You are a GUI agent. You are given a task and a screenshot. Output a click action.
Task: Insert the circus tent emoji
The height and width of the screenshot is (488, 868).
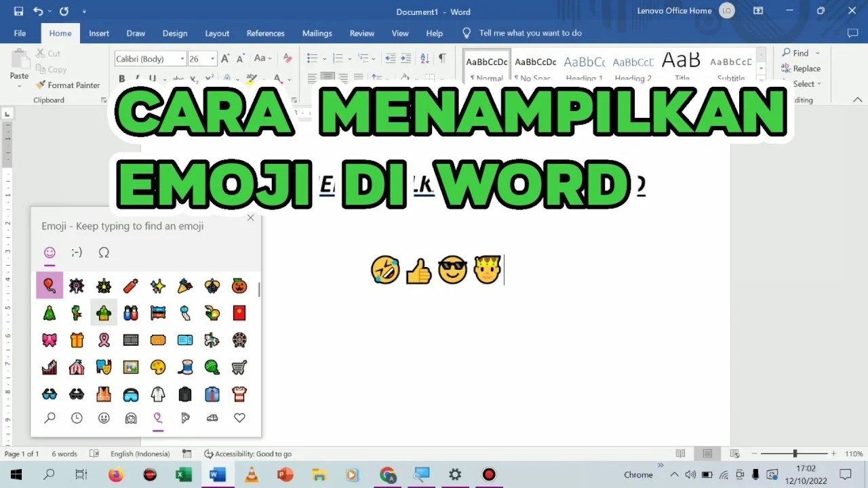pos(77,367)
